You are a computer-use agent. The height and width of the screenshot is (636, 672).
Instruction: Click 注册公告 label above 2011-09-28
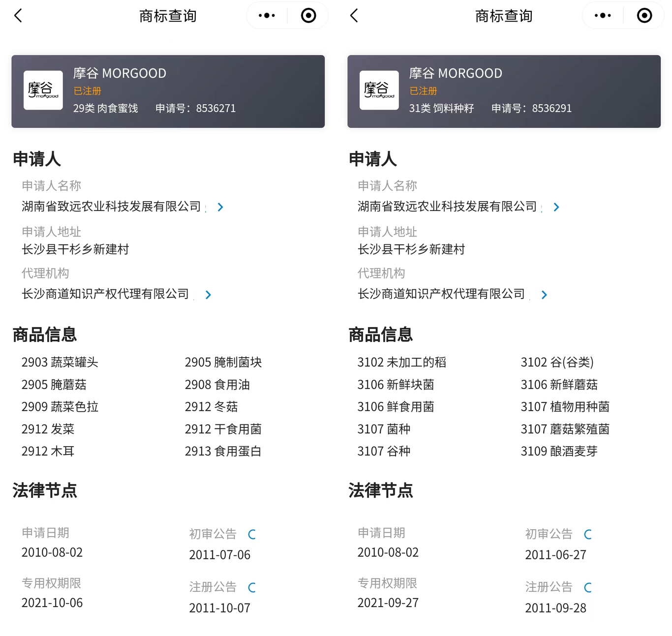pos(549,587)
